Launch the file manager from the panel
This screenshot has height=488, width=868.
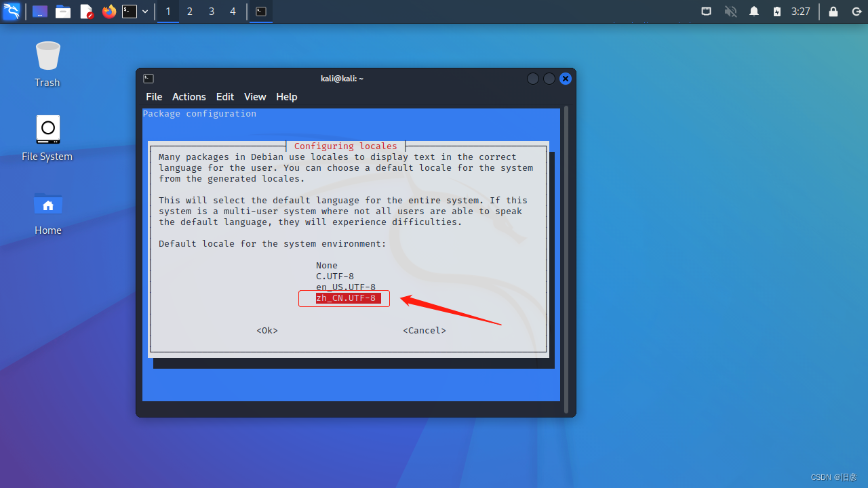coord(63,12)
